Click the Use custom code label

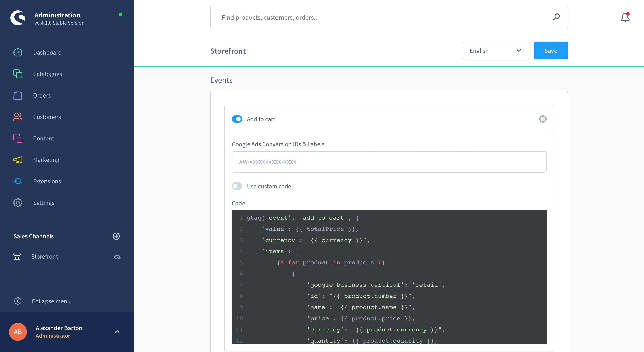(x=269, y=186)
